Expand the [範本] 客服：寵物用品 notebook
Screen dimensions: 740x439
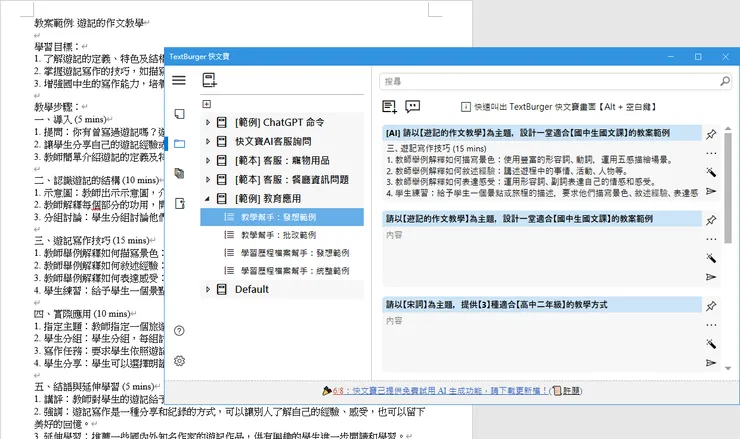tap(208, 160)
